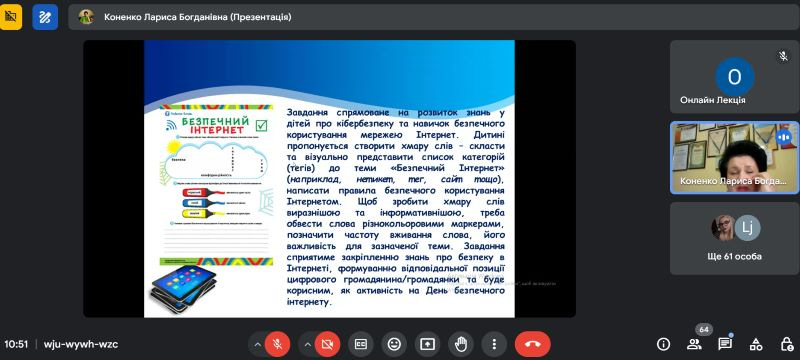Image resolution: width=800 pixels, height=360 pixels.
Task: Raise hand in the meeting
Action: [461, 344]
